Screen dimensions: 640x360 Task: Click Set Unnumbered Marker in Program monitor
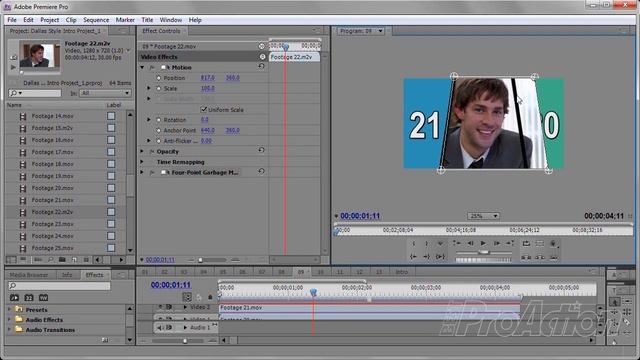[x=440, y=243]
